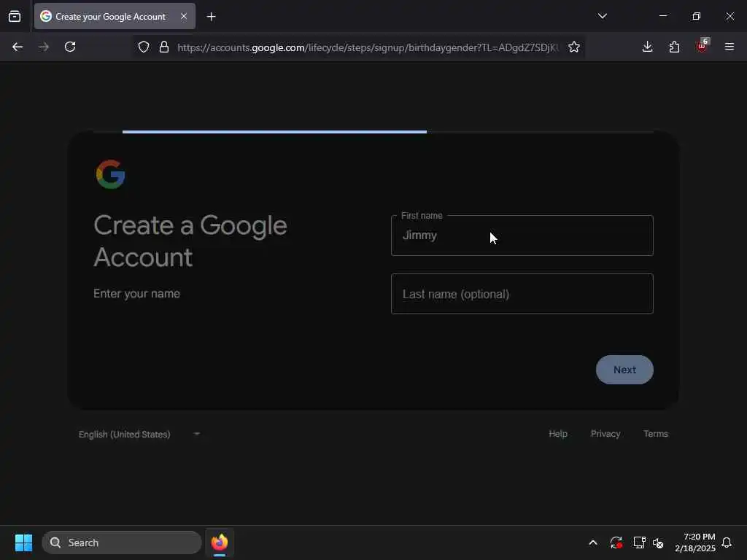View site security padlock info
Screen dimensions: 747x560
click(x=164, y=47)
